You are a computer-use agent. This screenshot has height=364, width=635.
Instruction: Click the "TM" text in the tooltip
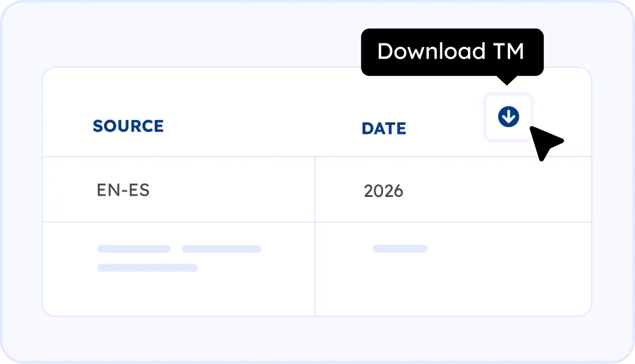[508, 51]
